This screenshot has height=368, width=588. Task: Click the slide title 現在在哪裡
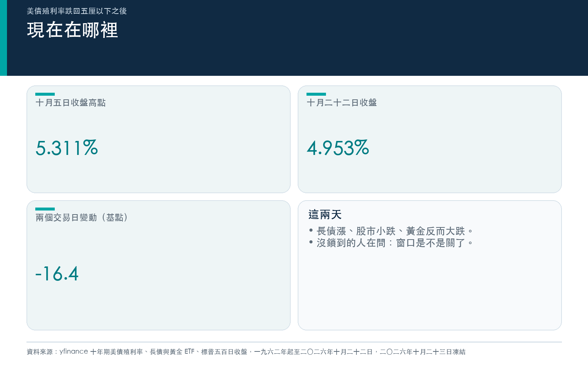pos(72,30)
